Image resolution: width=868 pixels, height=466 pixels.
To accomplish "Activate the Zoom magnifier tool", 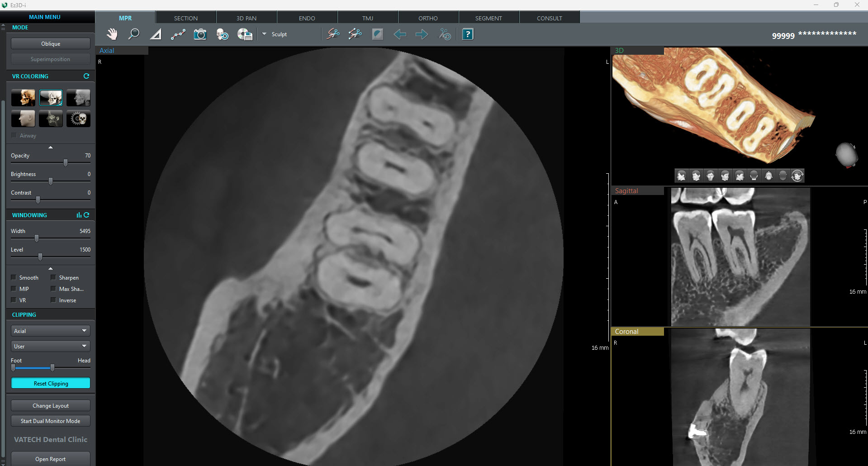I will pyautogui.click(x=133, y=34).
